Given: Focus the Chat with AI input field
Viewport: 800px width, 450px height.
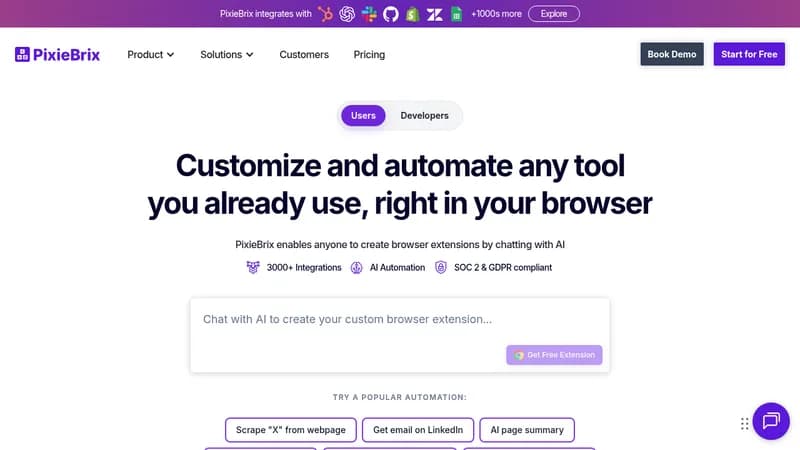Looking at the screenshot, I should 400,335.
